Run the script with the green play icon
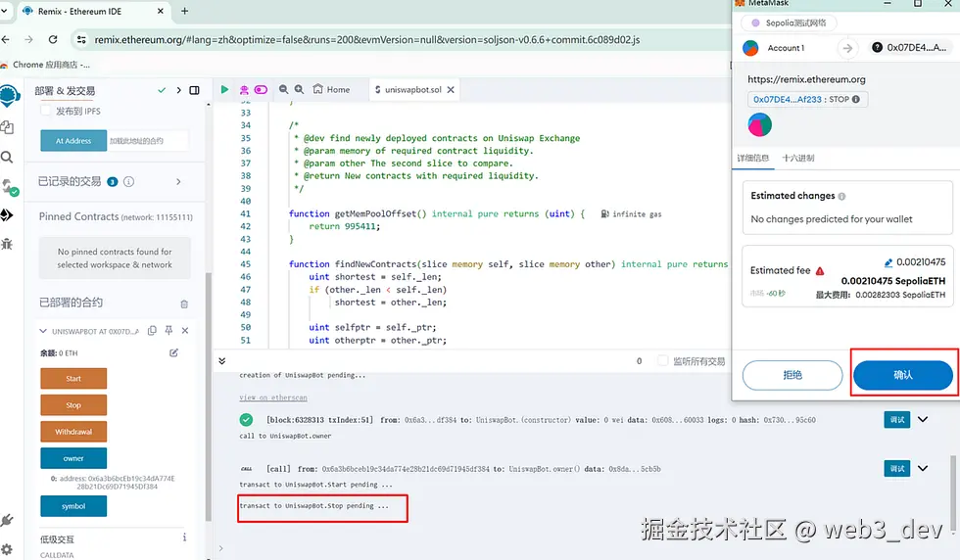This screenshot has width=960, height=560. tap(224, 89)
